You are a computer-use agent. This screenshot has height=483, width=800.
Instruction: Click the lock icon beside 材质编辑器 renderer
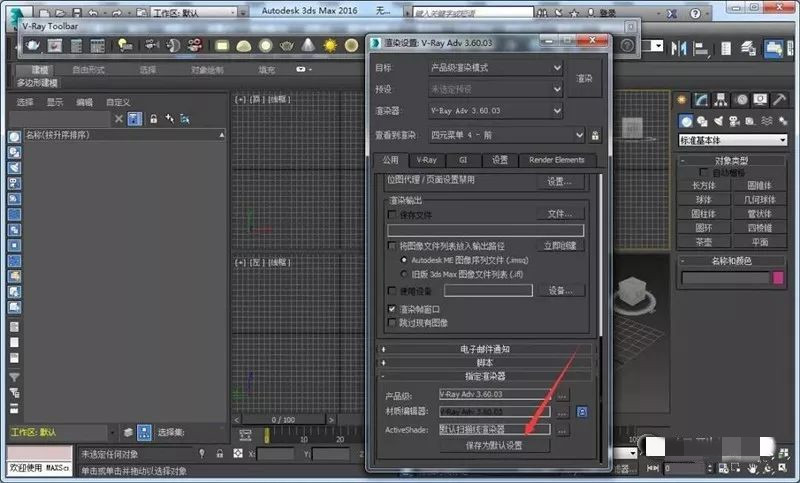582,411
